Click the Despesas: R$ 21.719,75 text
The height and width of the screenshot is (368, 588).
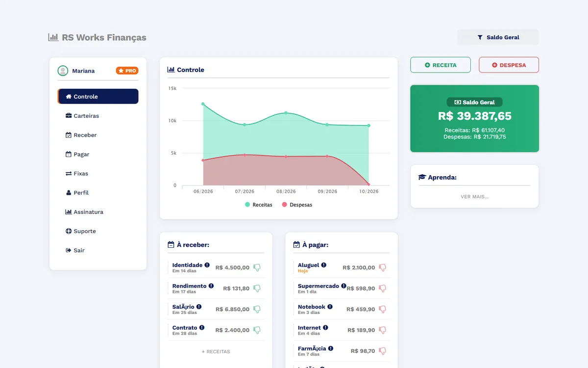pyautogui.click(x=474, y=137)
